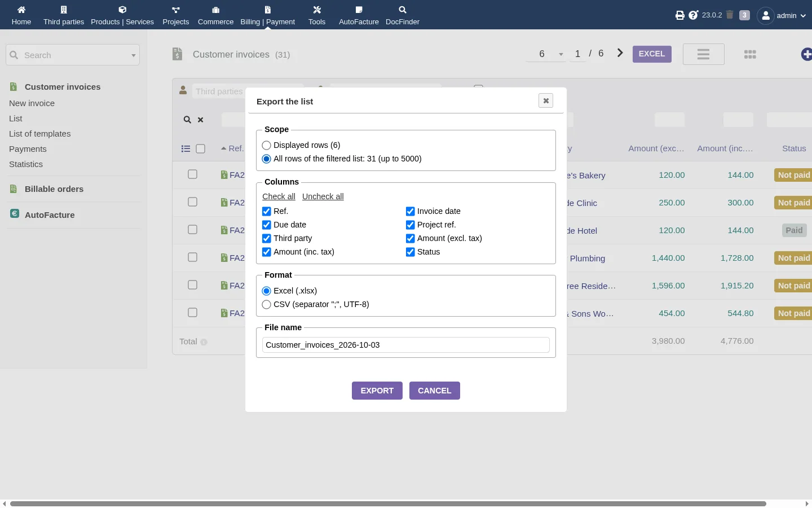Select Displayed rows (6) scope

pyautogui.click(x=267, y=145)
